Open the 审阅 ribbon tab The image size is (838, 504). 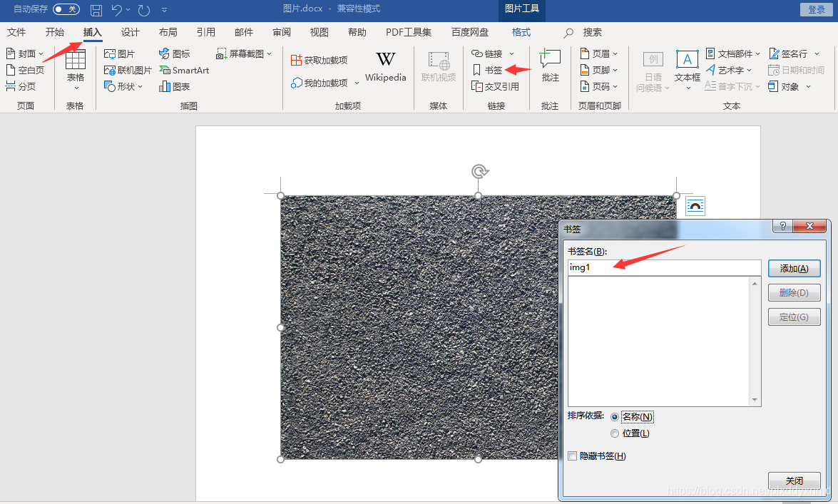pyautogui.click(x=282, y=32)
